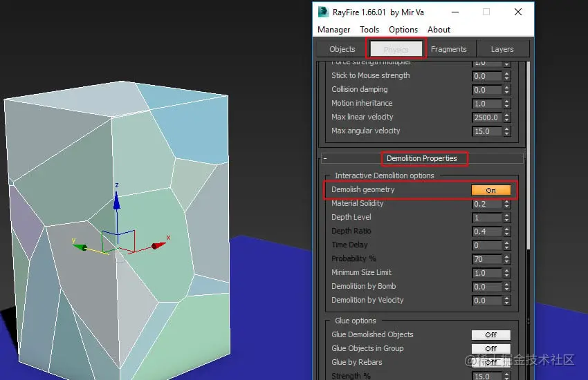This screenshot has height=380, width=588.
Task: Adjust the Max linear velocity spinner
Action: [506, 117]
